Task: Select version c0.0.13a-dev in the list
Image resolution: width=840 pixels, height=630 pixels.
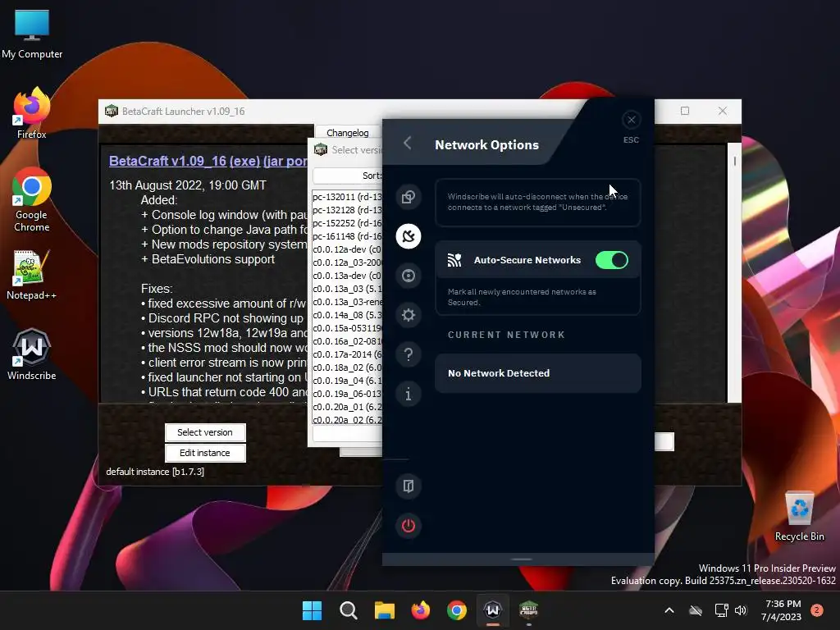Action: 347,276
